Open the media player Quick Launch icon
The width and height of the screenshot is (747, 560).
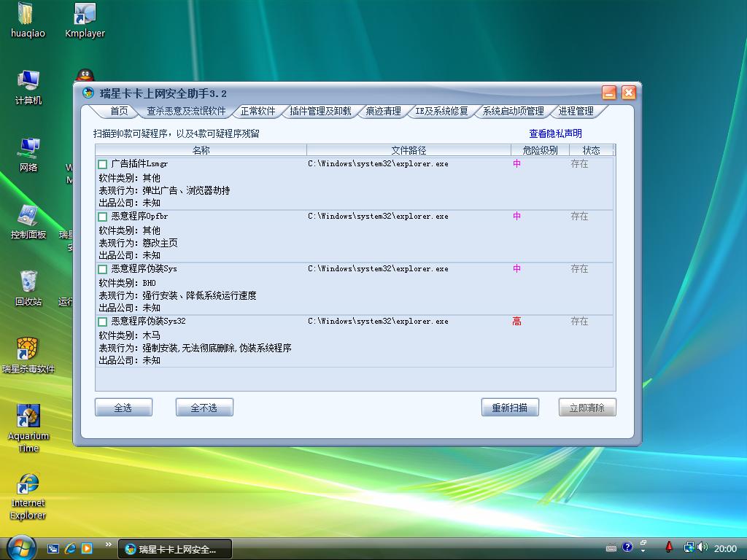pyautogui.click(x=87, y=548)
